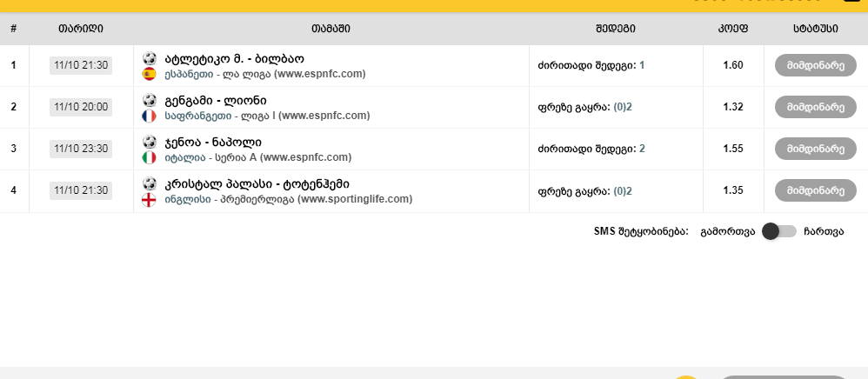Screen dimensions: 868x379
Task: Click ძირითადი შედეგი: 2 result cell
Action: 591,149
